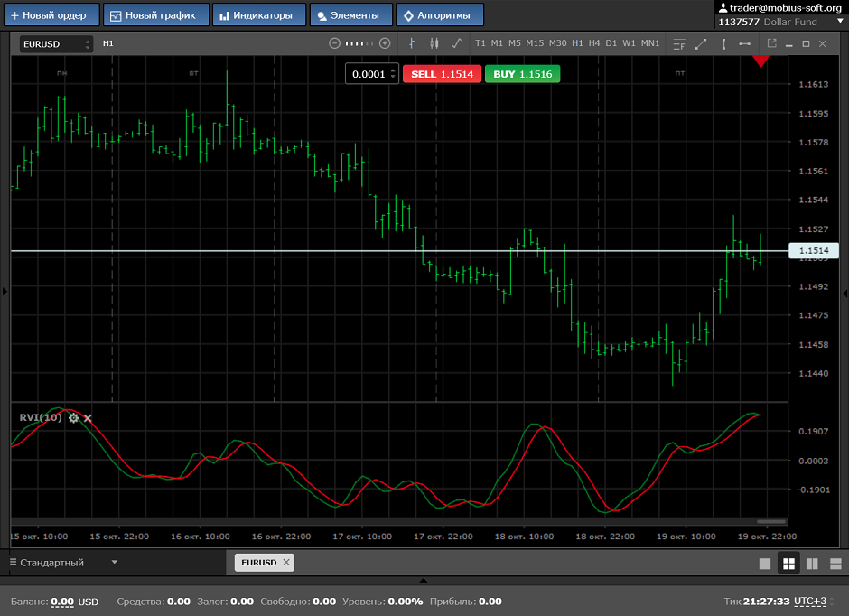Click SELL at 1.1514
The image size is (849, 616).
coord(442,74)
